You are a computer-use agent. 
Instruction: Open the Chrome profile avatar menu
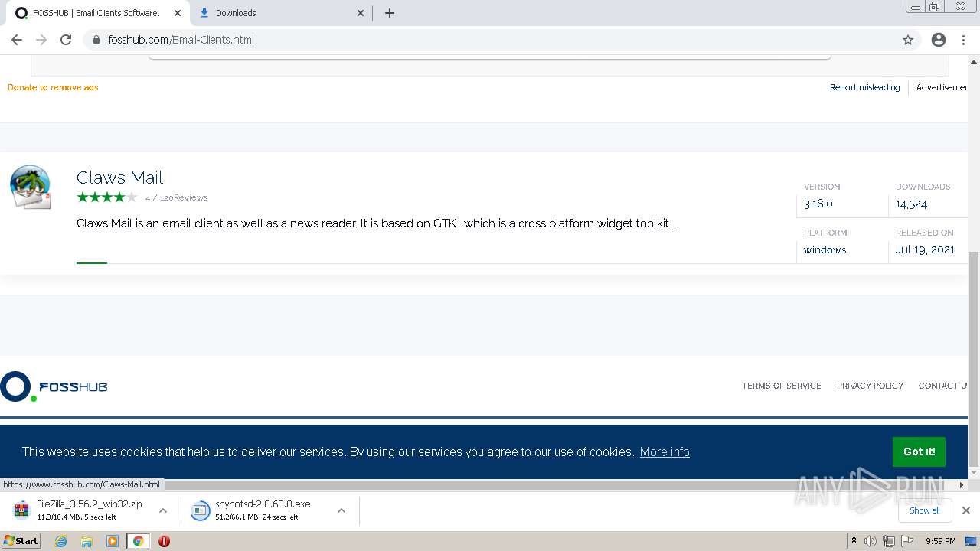tap(939, 40)
